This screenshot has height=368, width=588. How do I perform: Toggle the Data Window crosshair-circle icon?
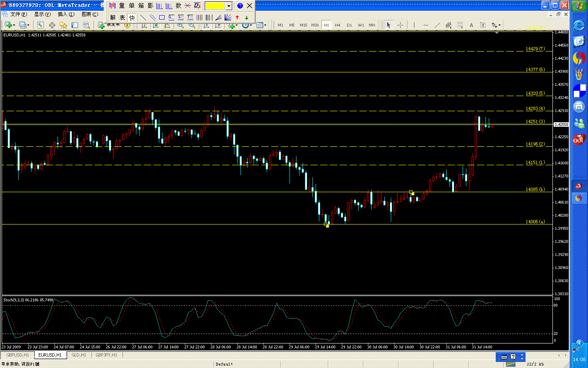(x=52, y=25)
